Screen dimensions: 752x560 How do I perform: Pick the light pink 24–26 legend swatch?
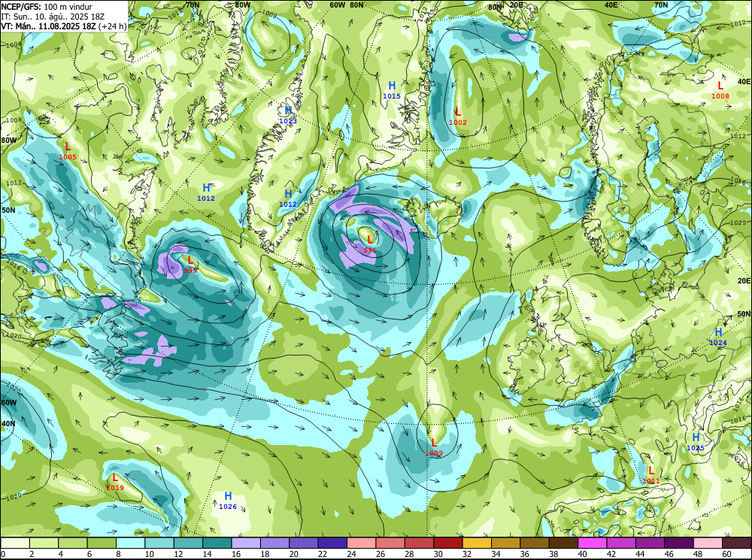[x=362, y=543]
